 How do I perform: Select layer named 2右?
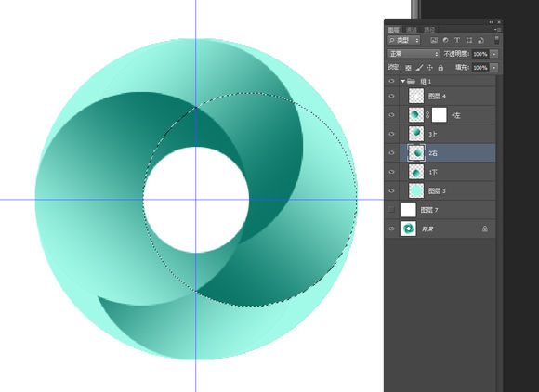pyautogui.click(x=433, y=153)
